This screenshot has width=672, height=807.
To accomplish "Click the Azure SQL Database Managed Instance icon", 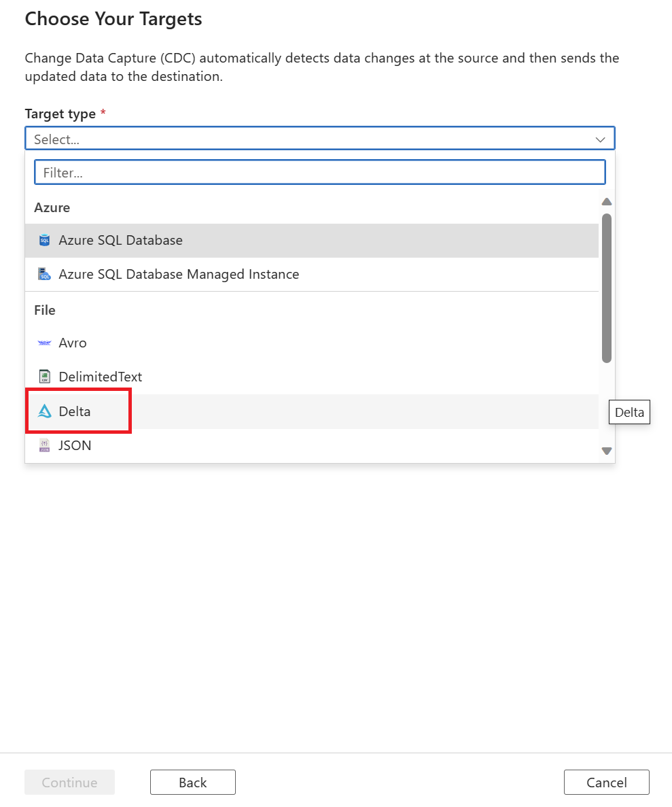I will (x=43, y=274).
